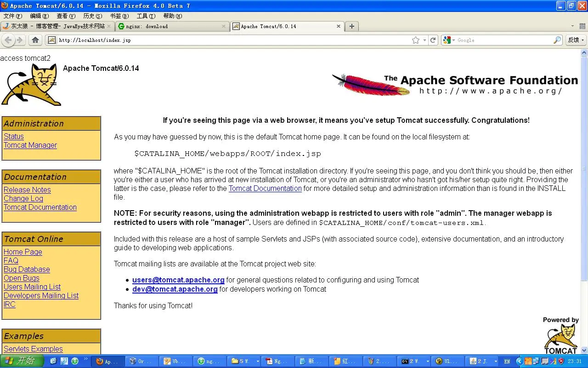Open the 查看 (View) menu
Image resolution: width=588 pixels, height=368 pixels.
point(66,16)
